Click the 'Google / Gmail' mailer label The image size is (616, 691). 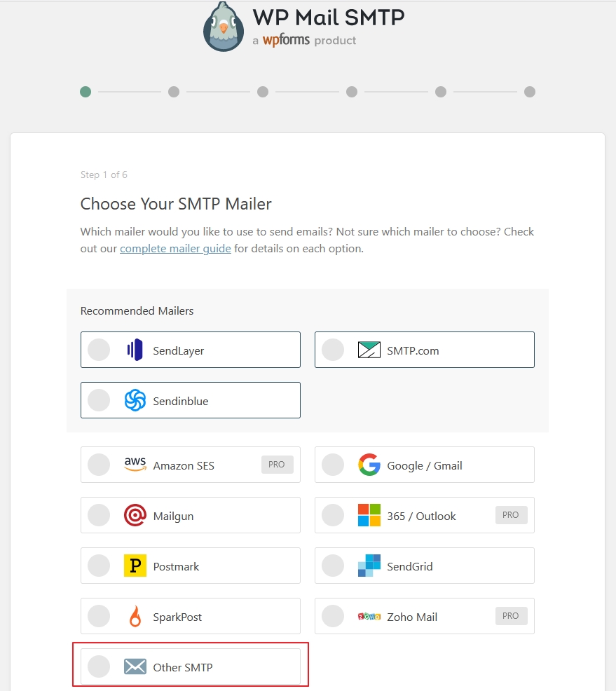tap(425, 466)
